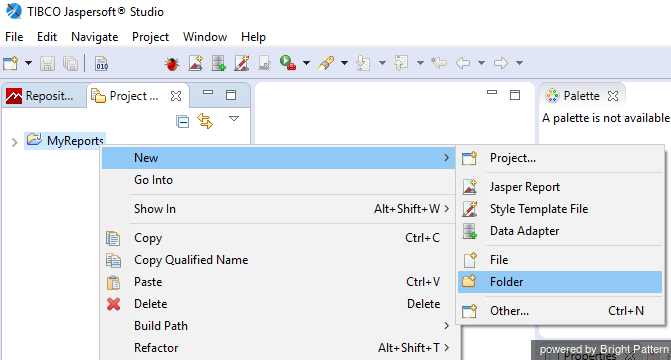Image resolution: width=671 pixels, height=360 pixels.
Task: Open the Project Explorer View Menu triangle
Action: (x=234, y=119)
